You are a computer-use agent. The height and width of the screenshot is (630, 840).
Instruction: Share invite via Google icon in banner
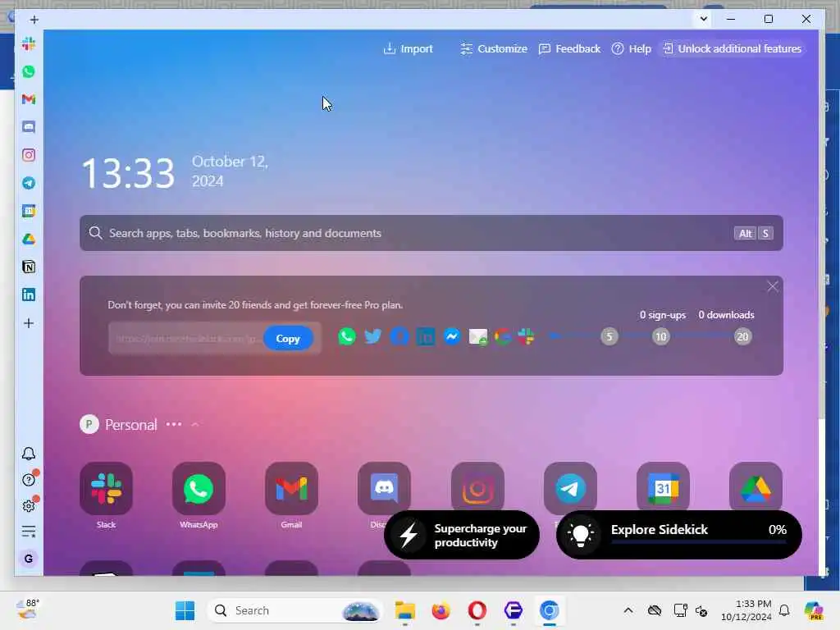pos(502,336)
